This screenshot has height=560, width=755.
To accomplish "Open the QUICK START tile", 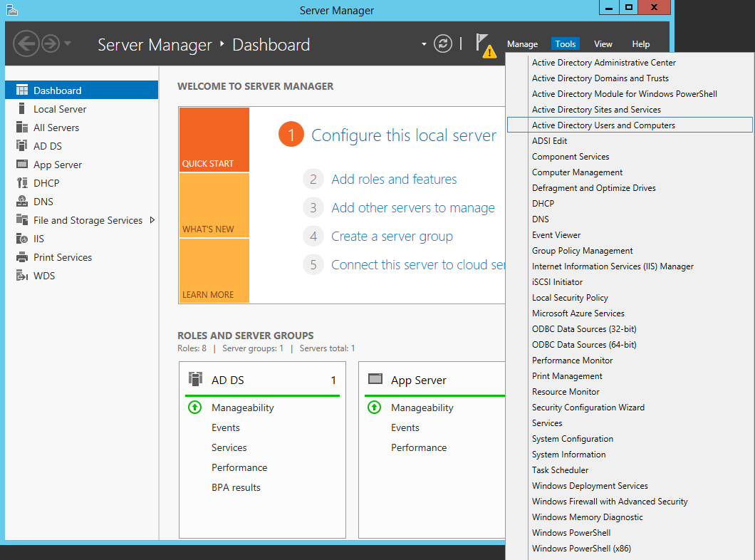I will click(x=214, y=140).
